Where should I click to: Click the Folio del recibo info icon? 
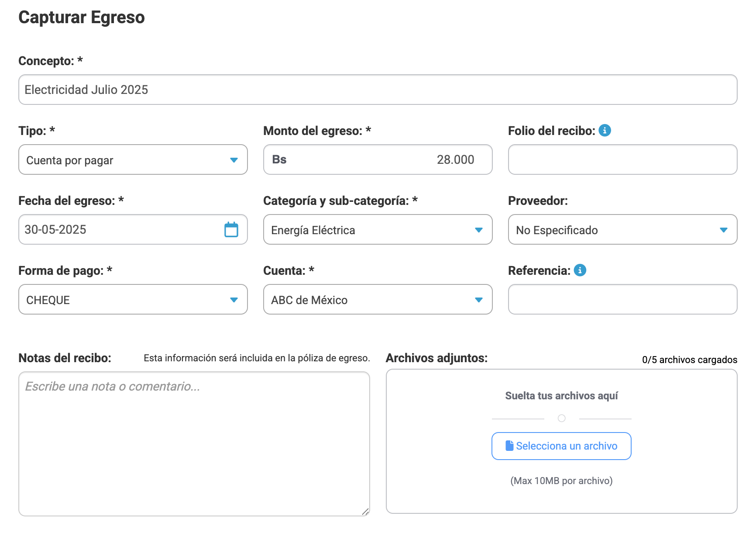[x=605, y=130]
